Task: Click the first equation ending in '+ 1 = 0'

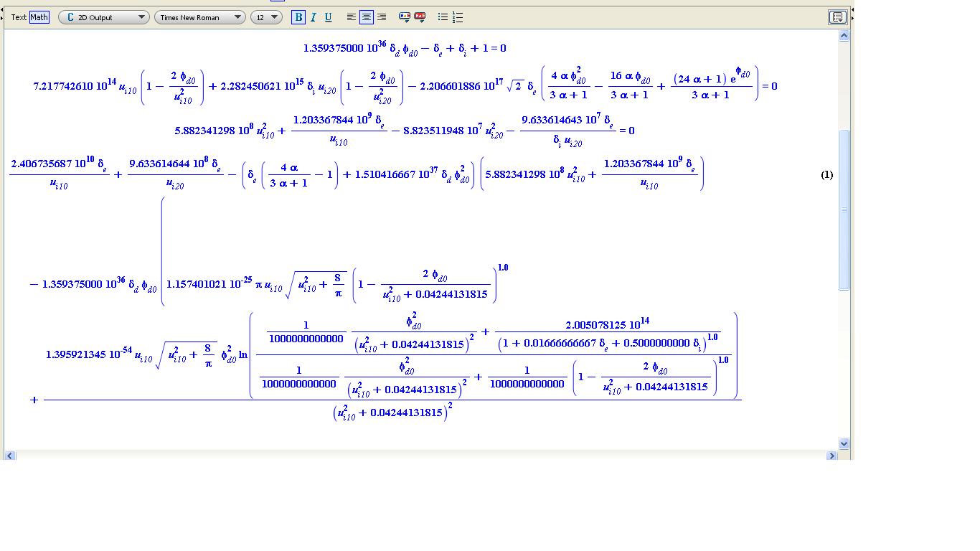Action: coord(405,49)
